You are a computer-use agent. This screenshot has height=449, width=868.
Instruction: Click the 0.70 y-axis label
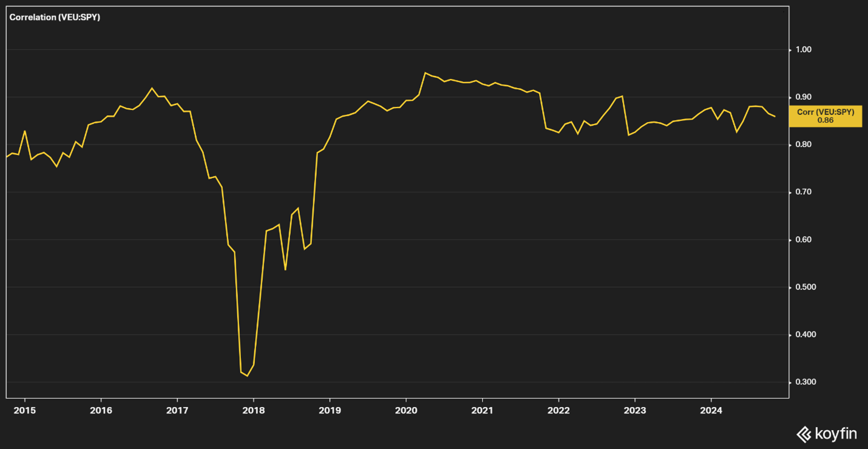(x=804, y=192)
